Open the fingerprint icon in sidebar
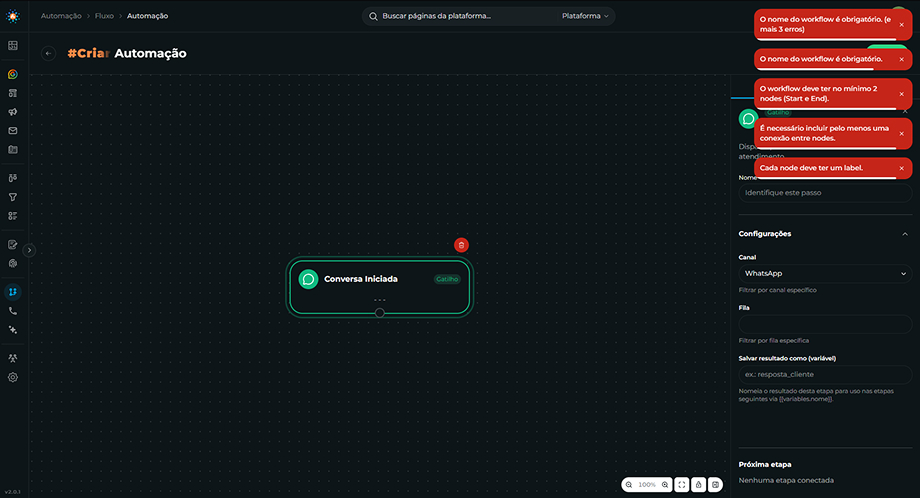 12,263
